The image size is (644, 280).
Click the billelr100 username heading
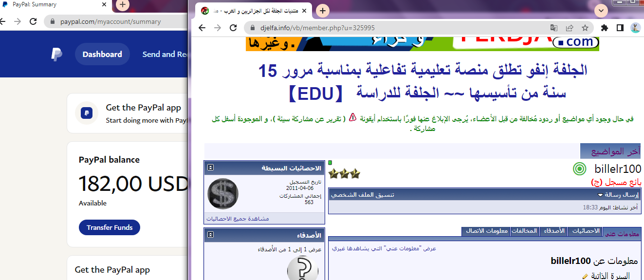618,169
